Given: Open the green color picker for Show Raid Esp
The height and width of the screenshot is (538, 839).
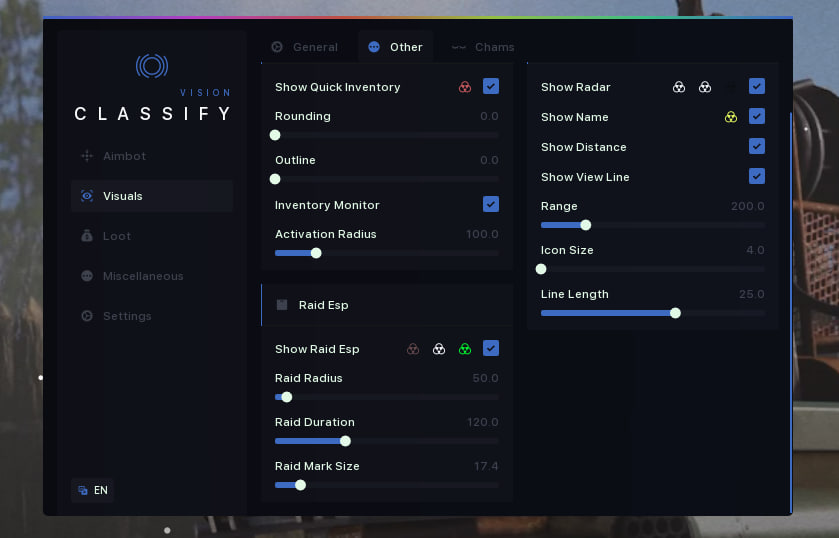Looking at the screenshot, I should coord(465,349).
